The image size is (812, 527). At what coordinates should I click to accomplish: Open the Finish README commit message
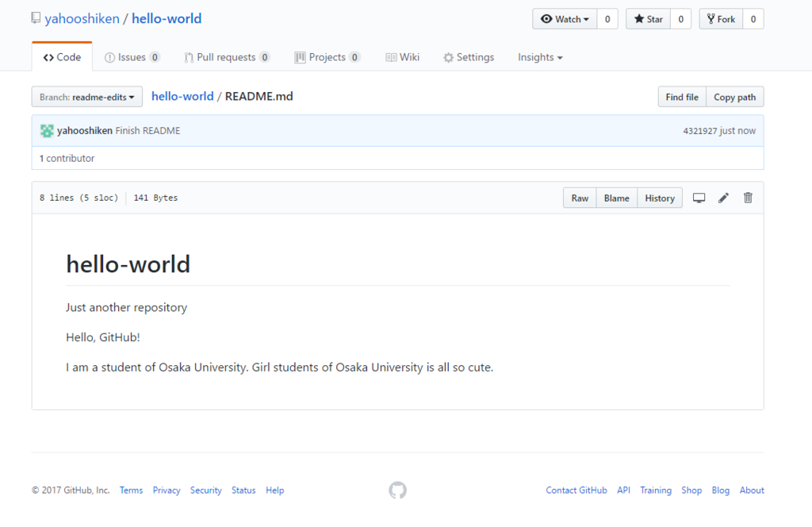(147, 131)
